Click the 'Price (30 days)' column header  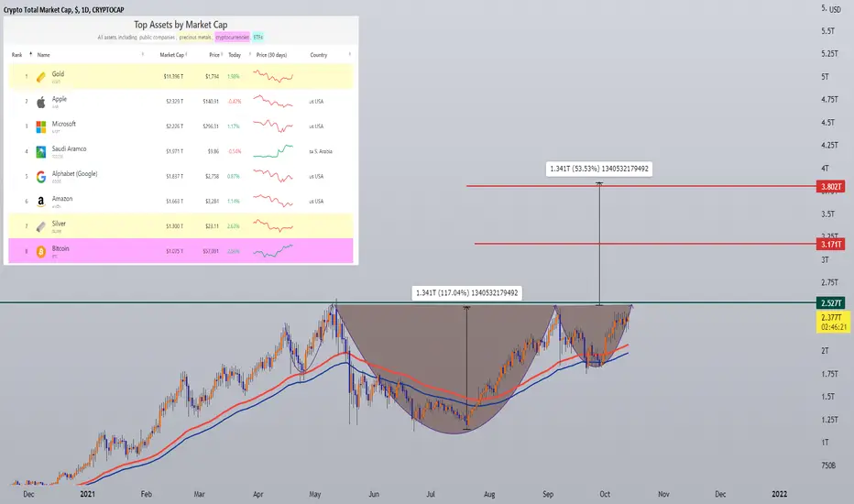point(271,54)
